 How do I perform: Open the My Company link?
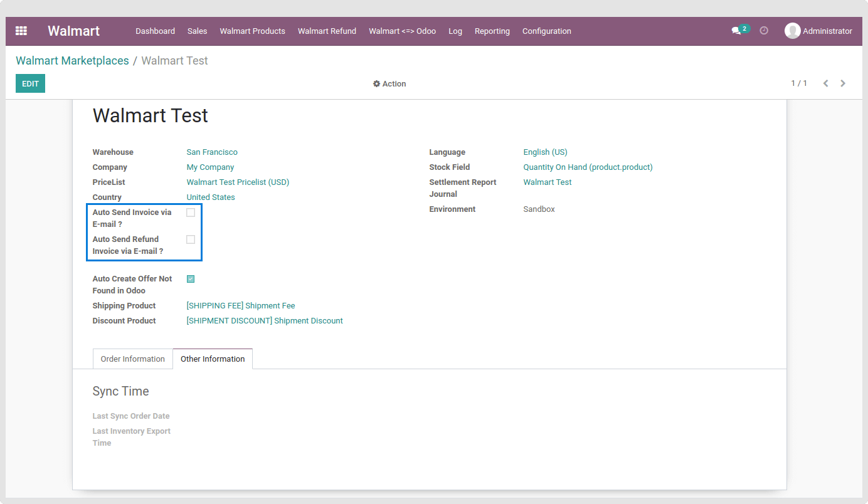[210, 167]
